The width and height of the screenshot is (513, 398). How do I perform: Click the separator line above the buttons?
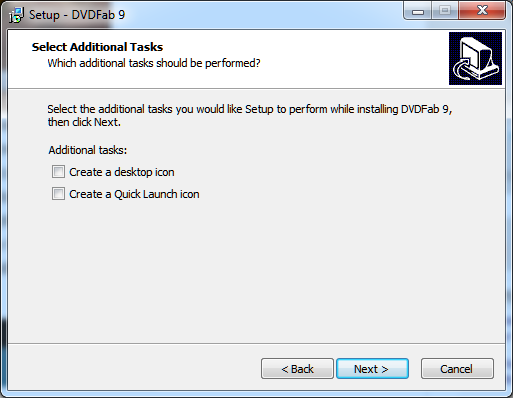point(257,343)
